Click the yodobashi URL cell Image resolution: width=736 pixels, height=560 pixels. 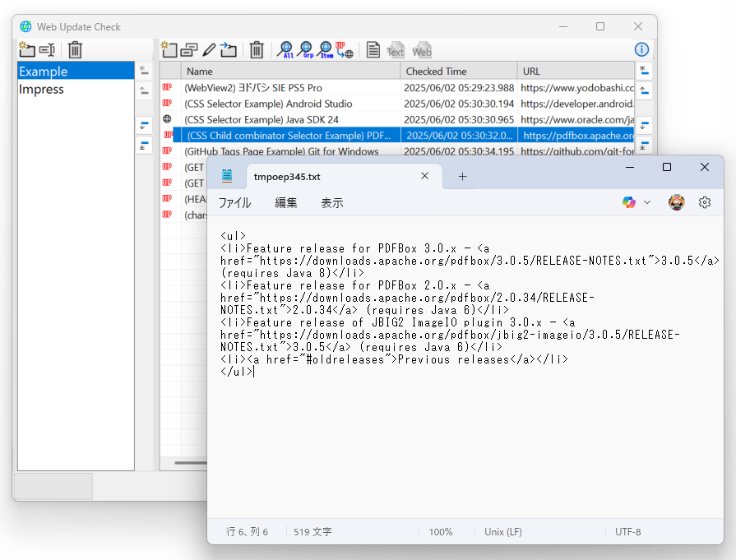point(577,88)
